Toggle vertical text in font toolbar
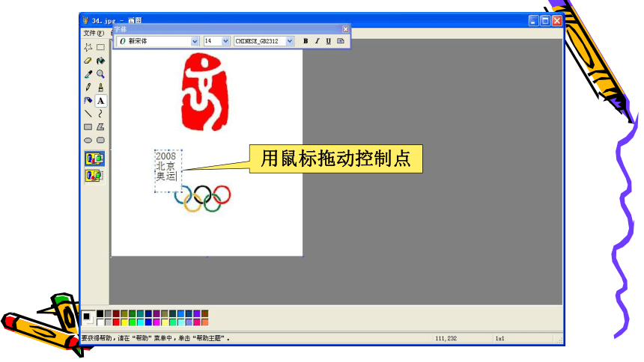Viewport: 644px width, 362px height. 341,41
